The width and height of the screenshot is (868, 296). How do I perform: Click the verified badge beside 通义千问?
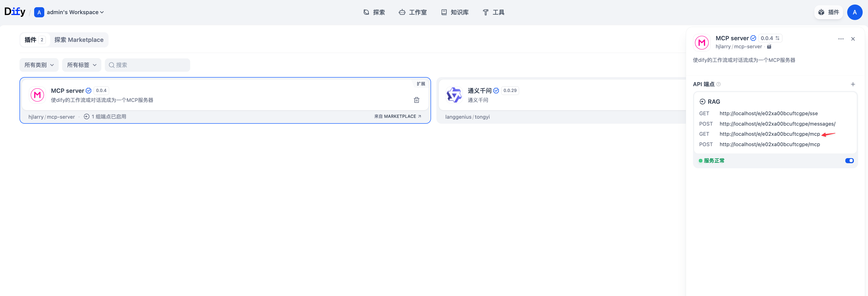point(496,91)
